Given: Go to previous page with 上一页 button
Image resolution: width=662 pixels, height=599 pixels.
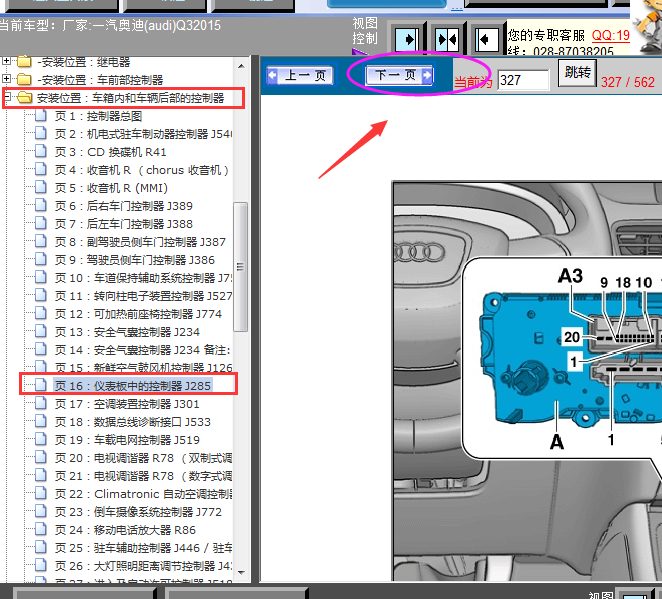Looking at the screenshot, I should (x=300, y=76).
